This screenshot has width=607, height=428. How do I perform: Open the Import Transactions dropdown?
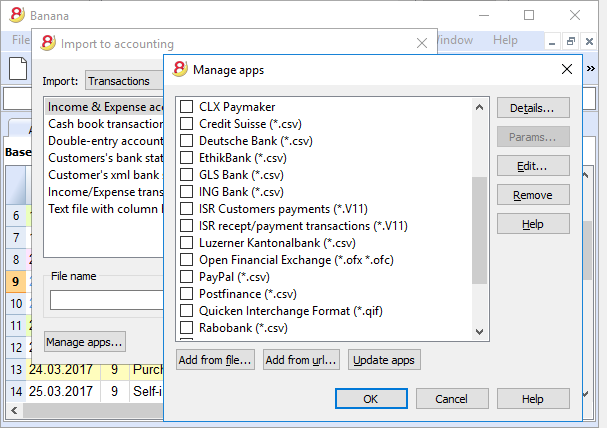click(x=124, y=80)
